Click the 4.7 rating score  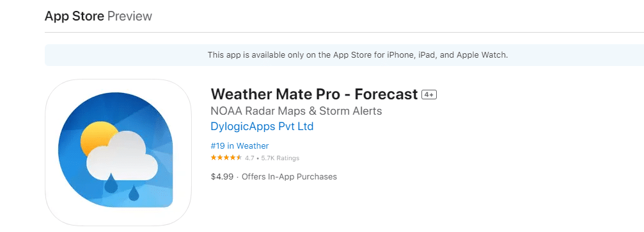click(x=249, y=158)
